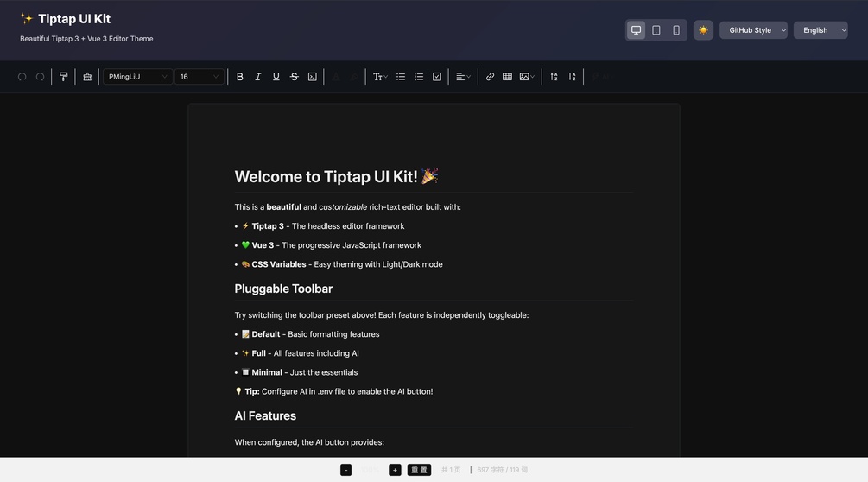The height and width of the screenshot is (482, 868).
Task: Click the "Default" toolbar preset bullet
Action: point(310,334)
